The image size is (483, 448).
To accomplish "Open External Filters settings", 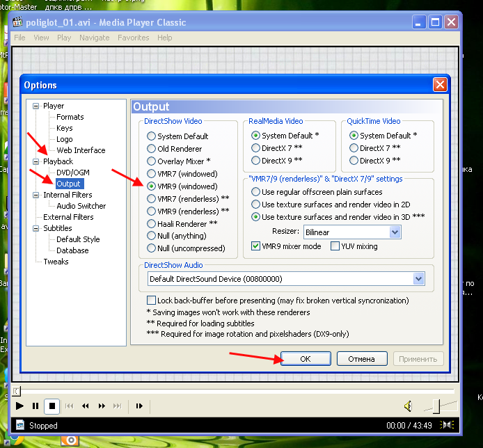I will tap(68, 217).
